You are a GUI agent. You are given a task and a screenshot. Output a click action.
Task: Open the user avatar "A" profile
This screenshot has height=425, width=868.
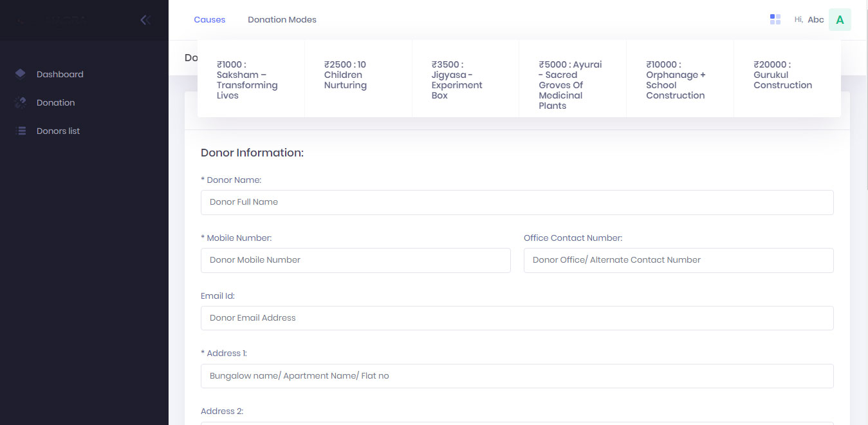click(x=840, y=20)
